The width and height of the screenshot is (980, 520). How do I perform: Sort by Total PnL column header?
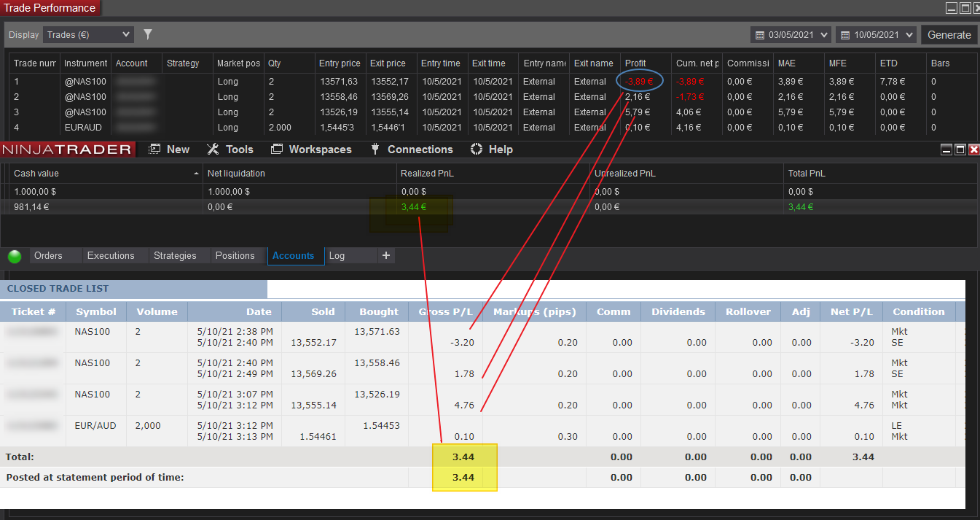880,174
